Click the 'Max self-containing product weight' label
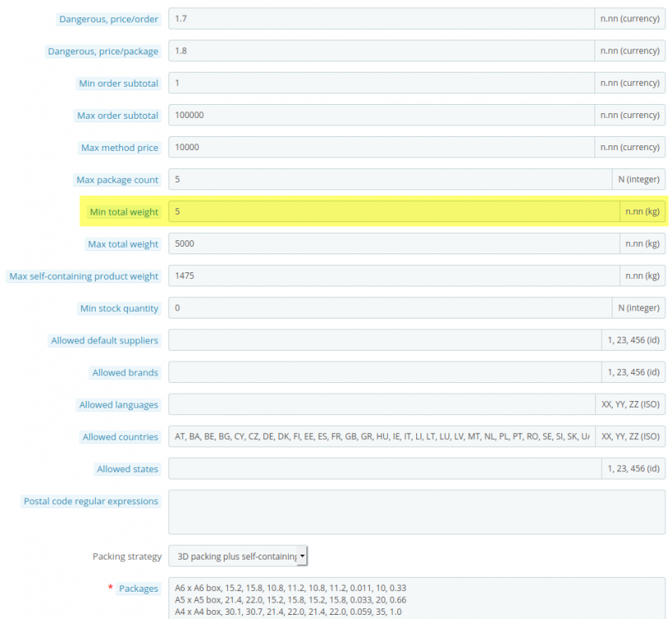672x619 pixels. (x=83, y=276)
